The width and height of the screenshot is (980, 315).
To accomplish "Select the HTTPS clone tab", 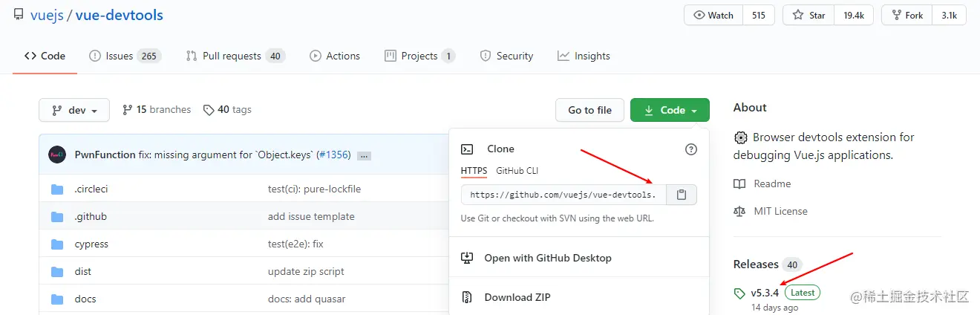I will coord(474,171).
